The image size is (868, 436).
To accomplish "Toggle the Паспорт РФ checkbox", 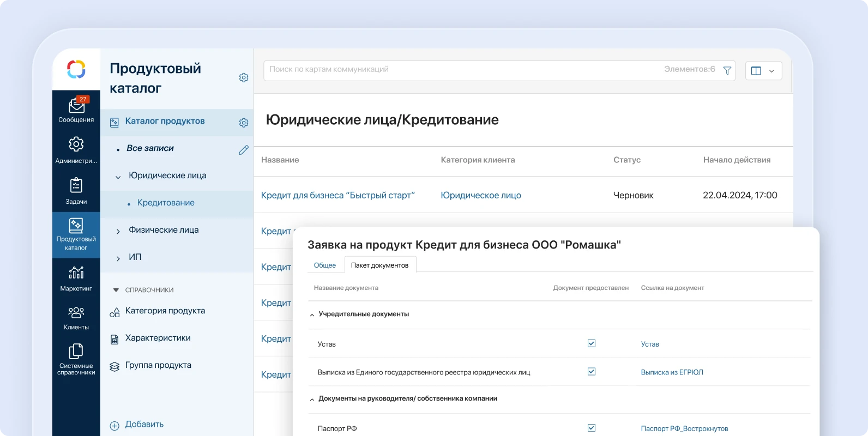I will [x=592, y=428].
